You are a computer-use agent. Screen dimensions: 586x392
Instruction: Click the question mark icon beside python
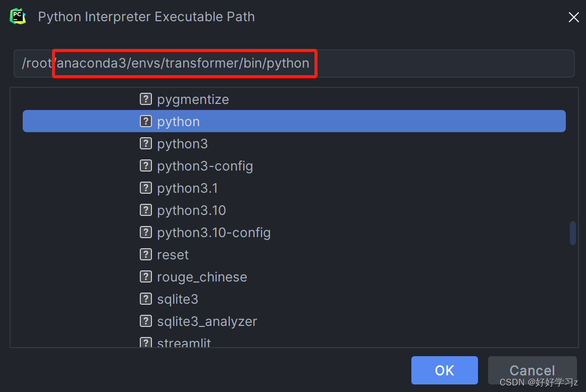coord(146,121)
